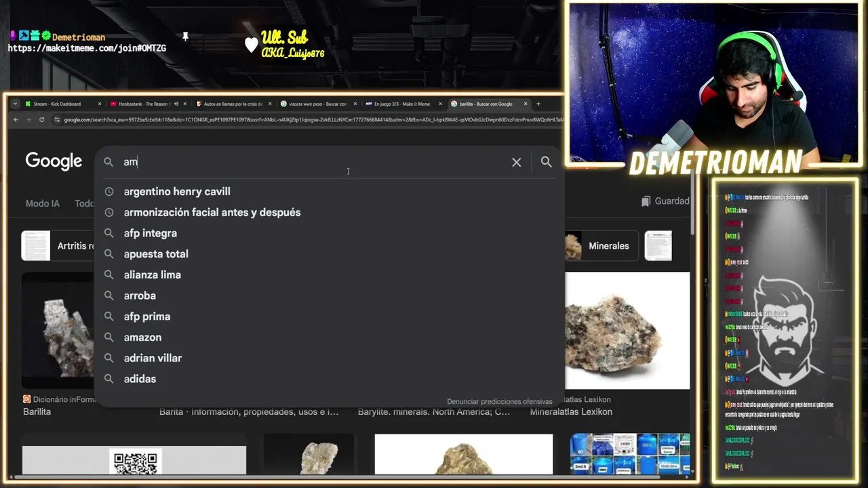Screen dimensions: 868x488
Task: Click the heart icon beside Ult. Sub
Action: pos(252,45)
